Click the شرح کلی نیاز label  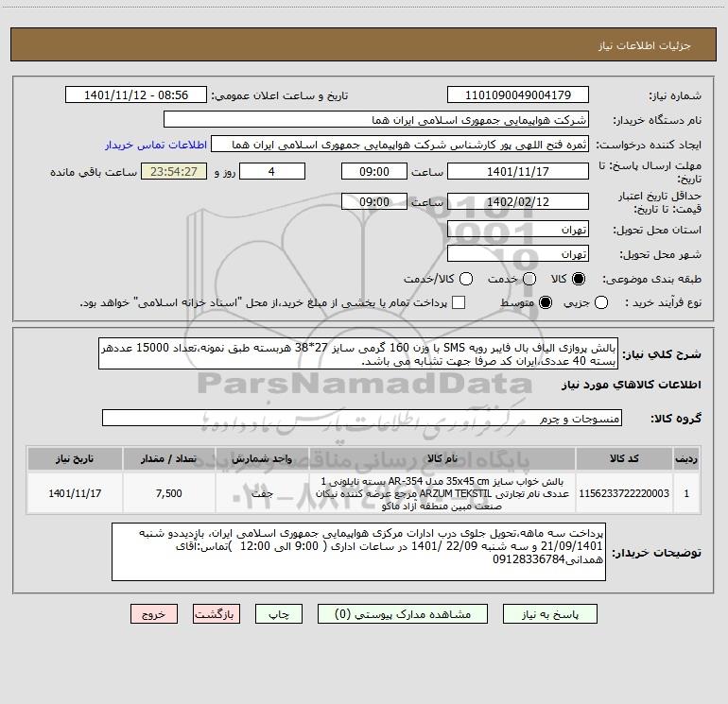(662, 354)
